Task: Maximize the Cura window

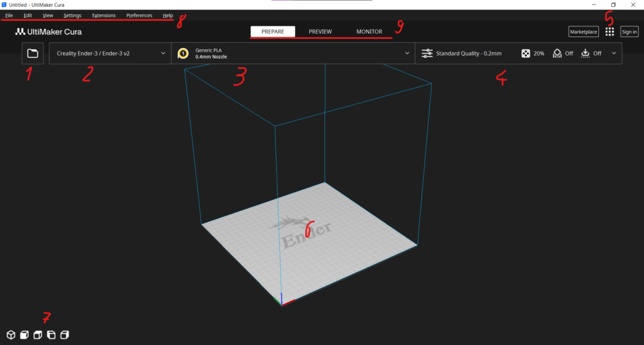Action: (x=613, y=5)
